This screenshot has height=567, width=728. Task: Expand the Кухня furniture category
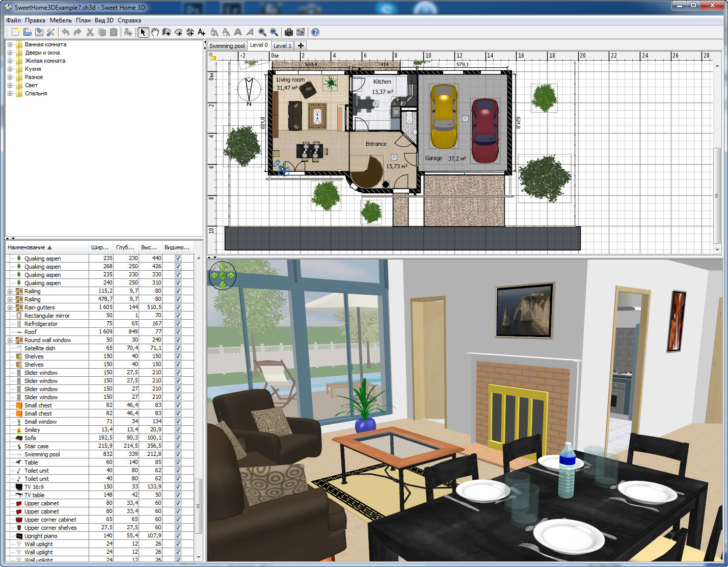tap(10, 69)
